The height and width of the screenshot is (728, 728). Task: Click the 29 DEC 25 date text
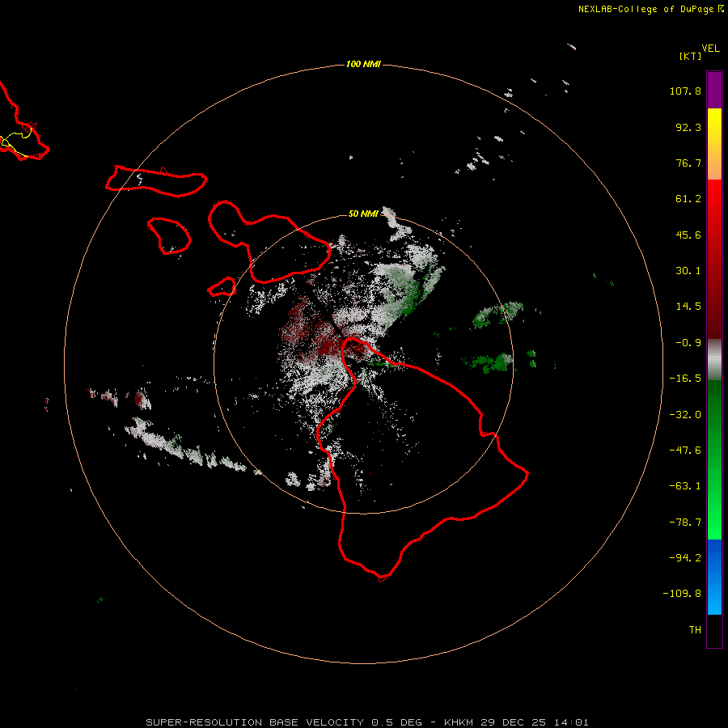point(514,722)
